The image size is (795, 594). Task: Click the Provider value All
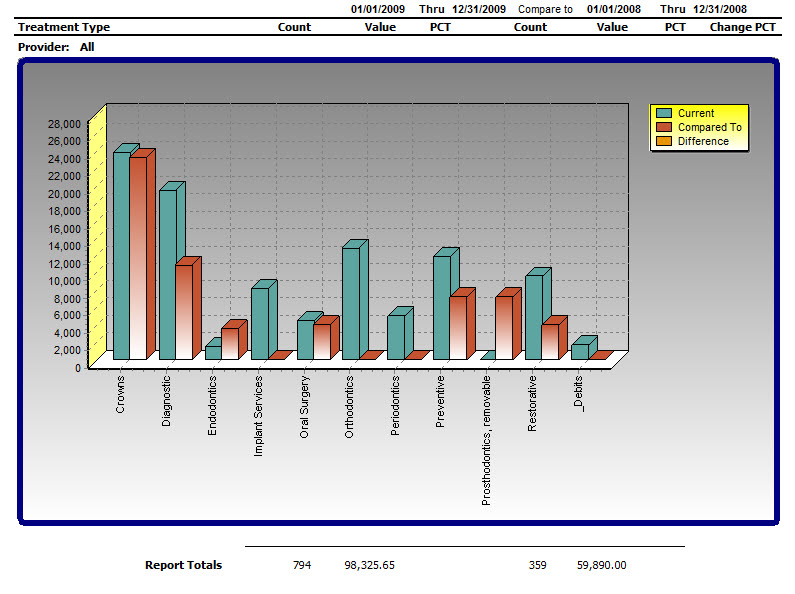pos(87,47)
